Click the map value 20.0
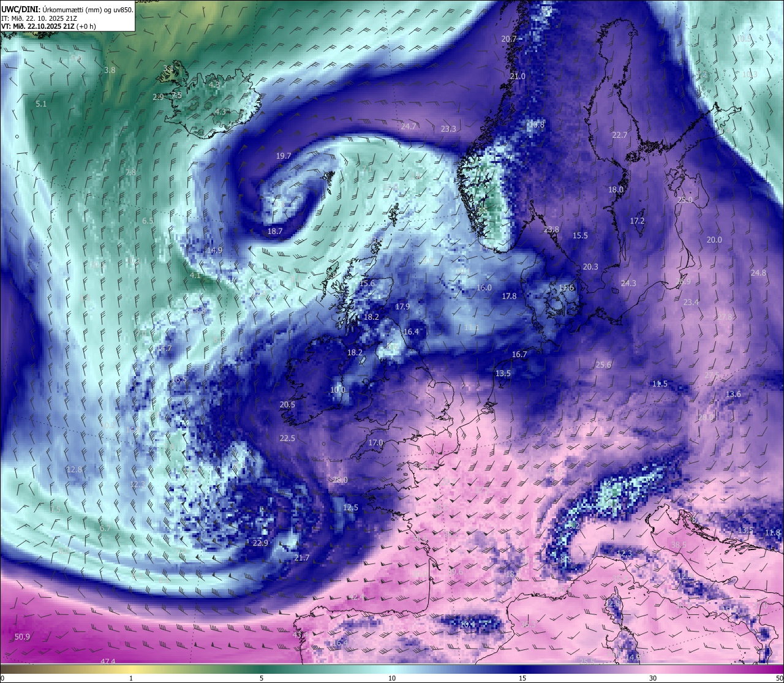 pos(714,240)
